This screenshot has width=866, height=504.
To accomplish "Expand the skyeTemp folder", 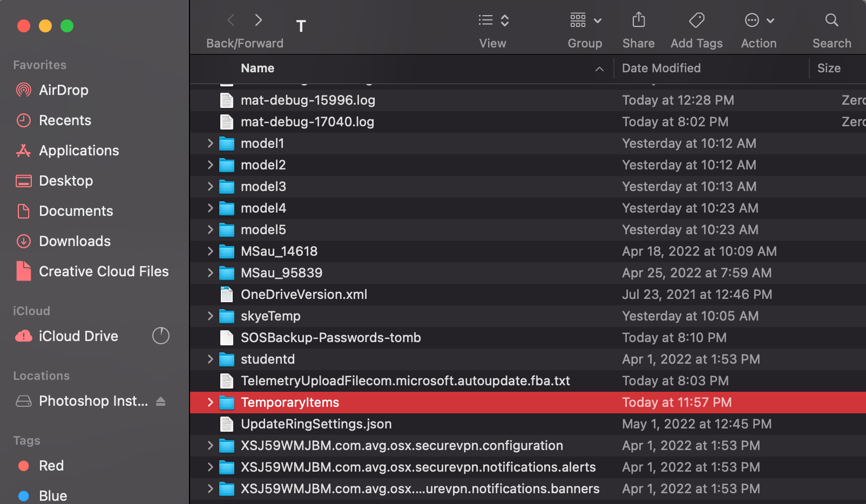I will pyautogui.click(x=211, y=316).
